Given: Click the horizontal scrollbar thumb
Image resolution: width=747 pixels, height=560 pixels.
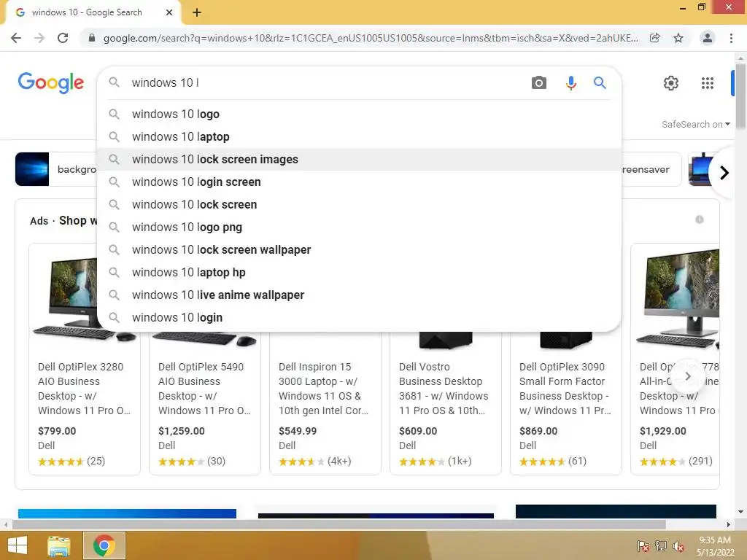Looking at the screenshot, I should tap(338, 524).
